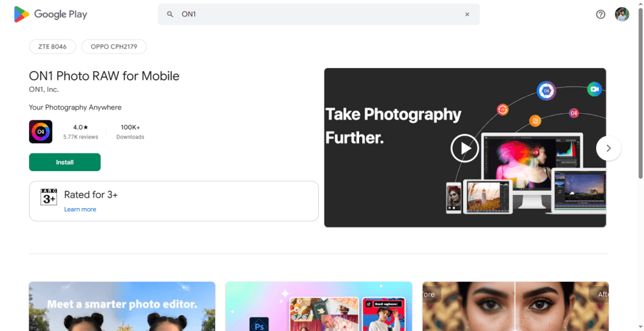
Task: Click the ON1 Photo RAW app icon
Action: click(41, 132)
